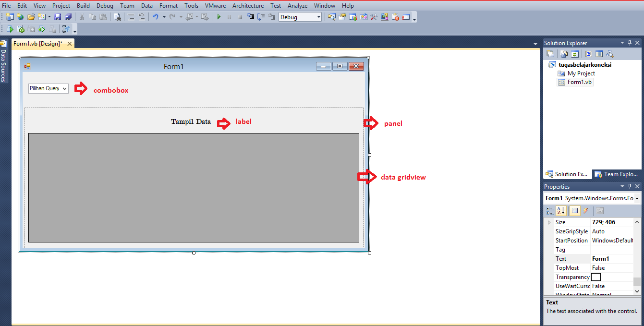Toggle alphabetical sorting in the Properties window

pos(561,210)
